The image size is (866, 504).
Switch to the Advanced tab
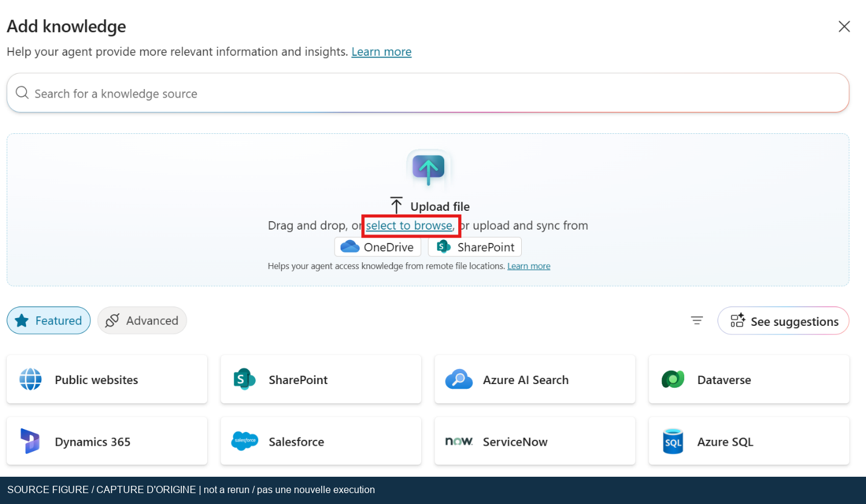tap(142, 320)
